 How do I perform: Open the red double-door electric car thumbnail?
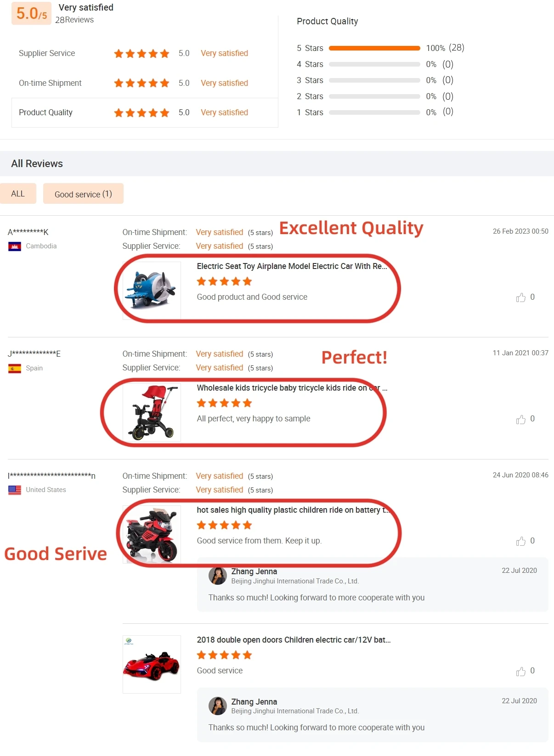pyautogui.click(x=152, y=664)
